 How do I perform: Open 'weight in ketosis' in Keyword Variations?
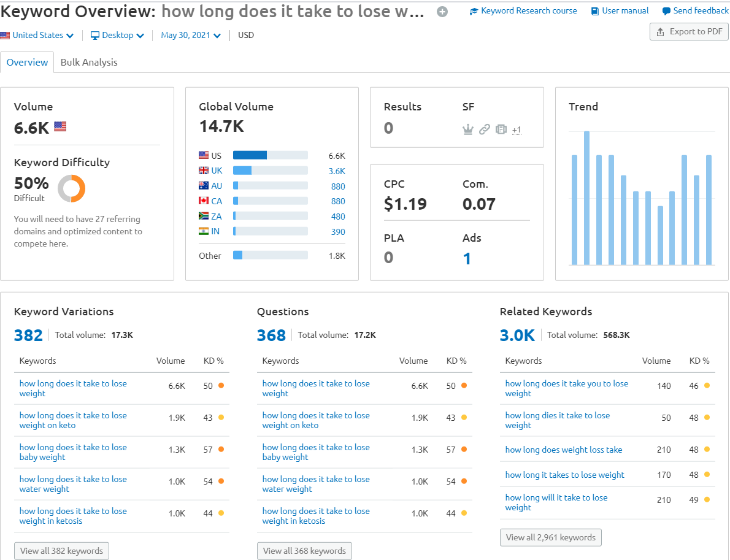pyautogui.click(x=73, y=516)
